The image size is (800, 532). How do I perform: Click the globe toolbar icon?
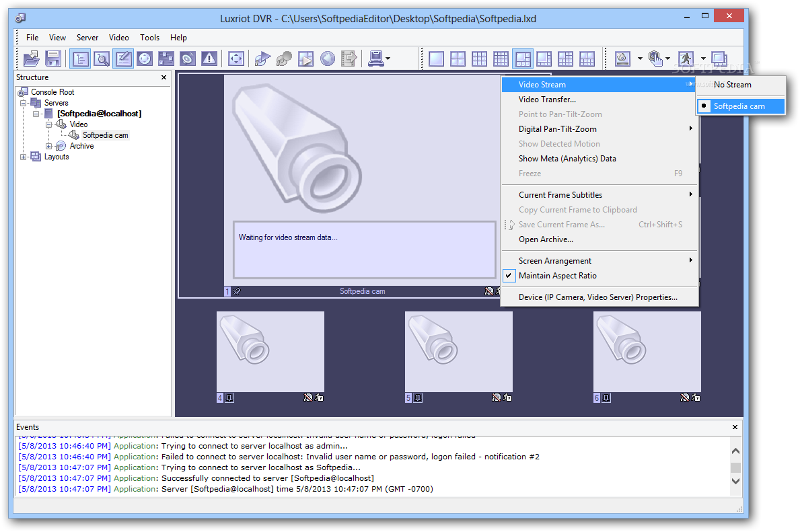(x=327, y=59)
